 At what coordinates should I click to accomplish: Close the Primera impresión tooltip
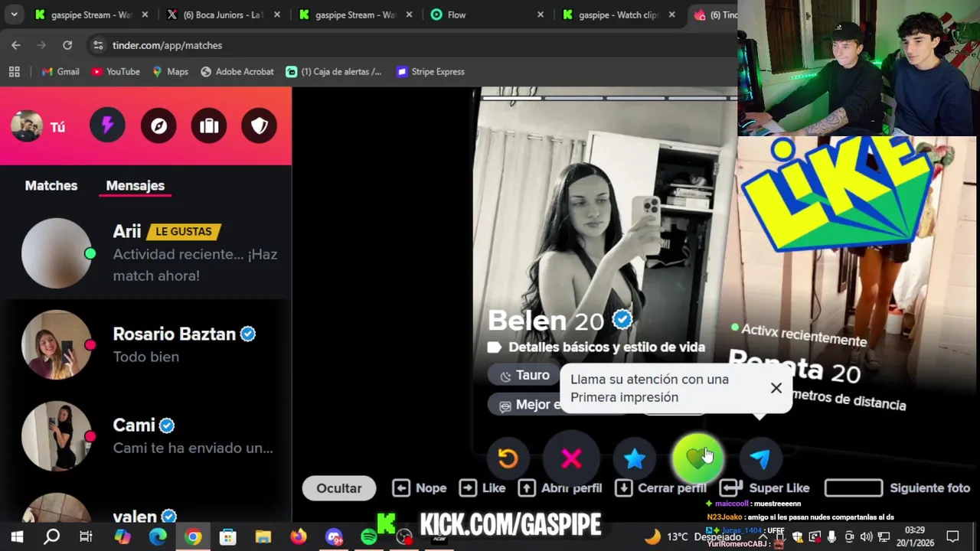776,388
